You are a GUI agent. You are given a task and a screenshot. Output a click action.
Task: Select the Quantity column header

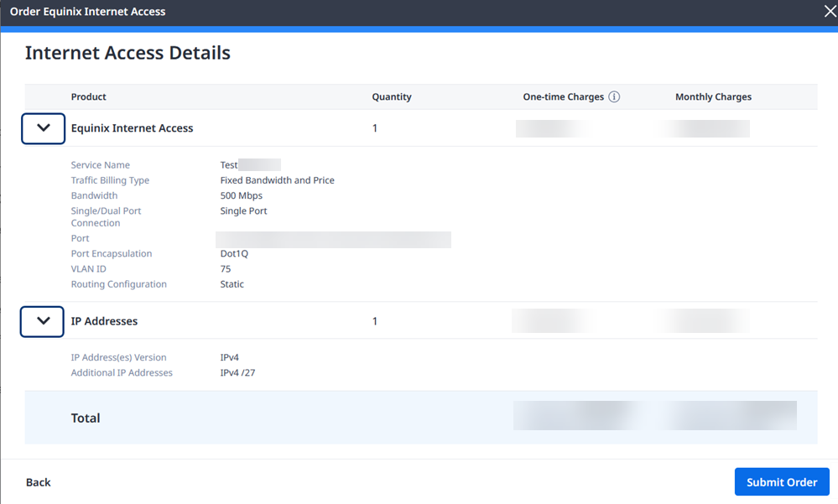coord(392,96)
